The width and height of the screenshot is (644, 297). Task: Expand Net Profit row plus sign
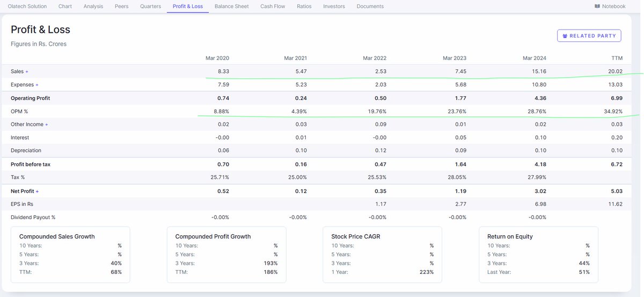tap(37, 191)
